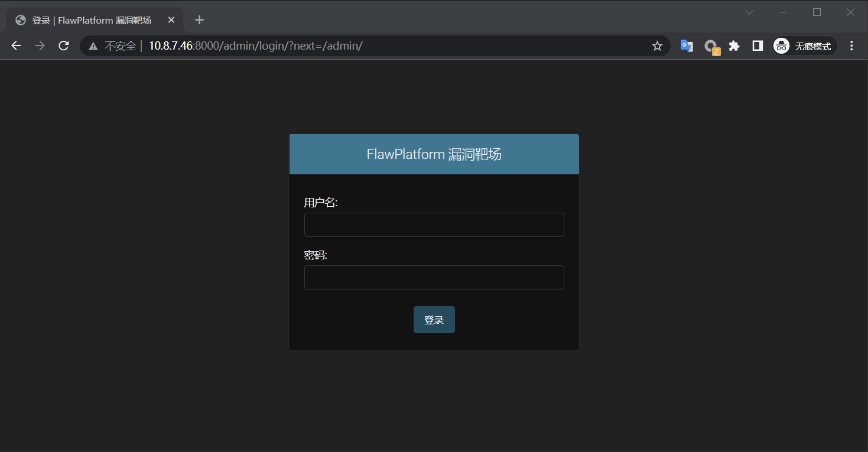Click the 密码: label
This screenshot has width=868, height=452.
coord(316,255)
